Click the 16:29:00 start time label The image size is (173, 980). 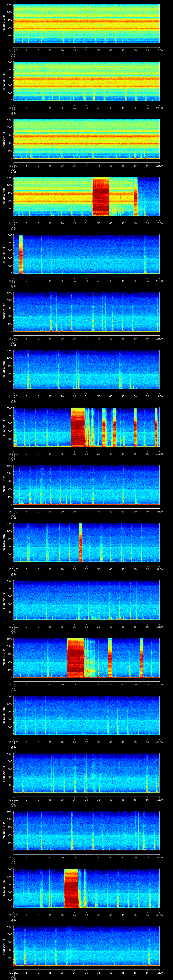(13, 454)
